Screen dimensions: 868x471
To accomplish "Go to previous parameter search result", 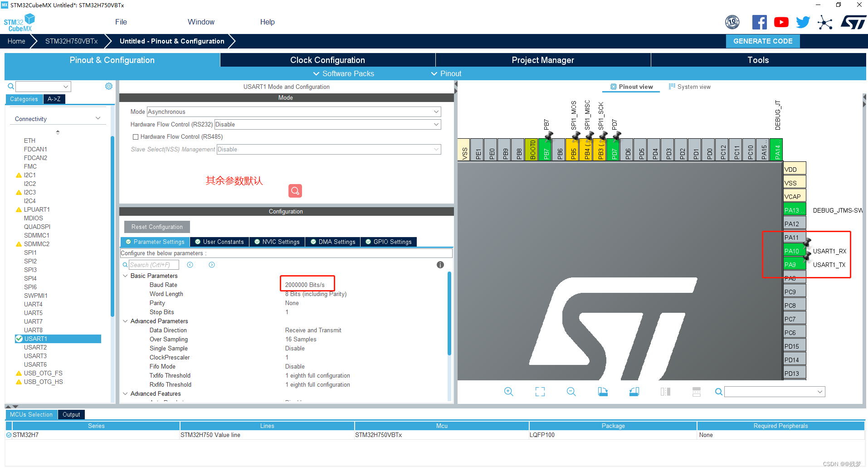I will (190, 265).
